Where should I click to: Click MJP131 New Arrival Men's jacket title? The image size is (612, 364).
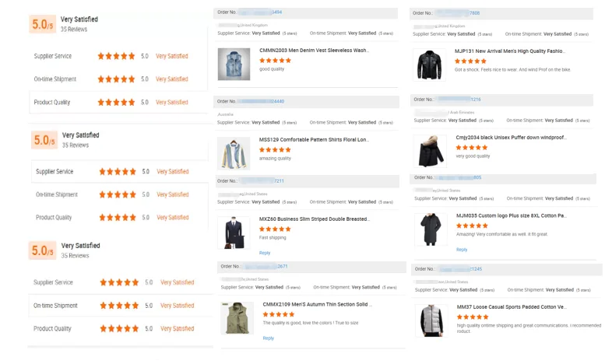coord(509,51)
